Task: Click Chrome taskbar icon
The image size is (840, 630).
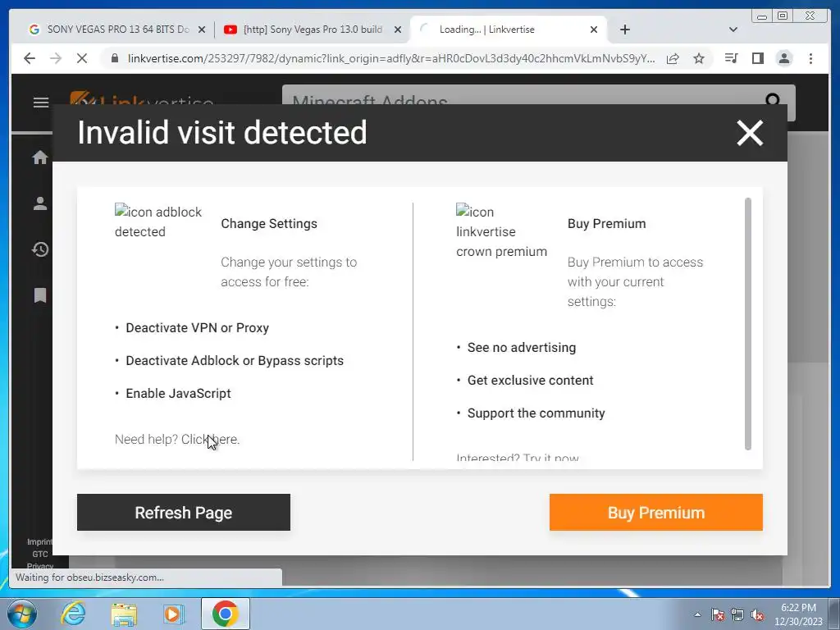Action: 225,614
